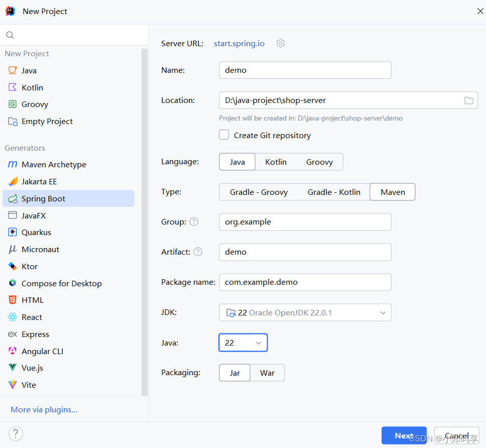Open the start.spring.io link
486x448 pixels.
click(x=239, y=43)
